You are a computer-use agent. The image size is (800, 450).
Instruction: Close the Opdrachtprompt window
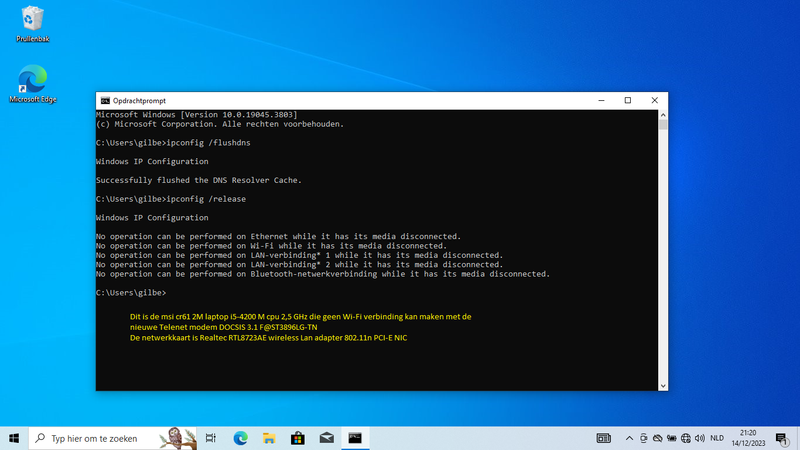point(655,101)
